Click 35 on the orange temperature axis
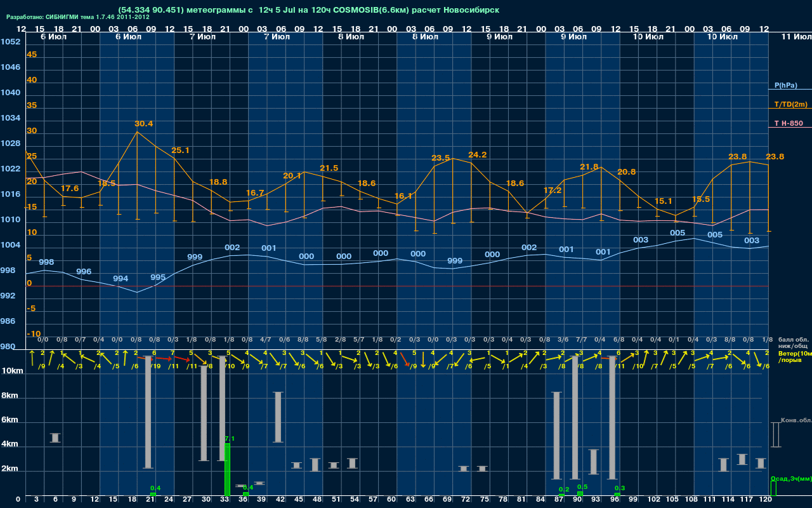Screen dimensions: 812x508 32,105
